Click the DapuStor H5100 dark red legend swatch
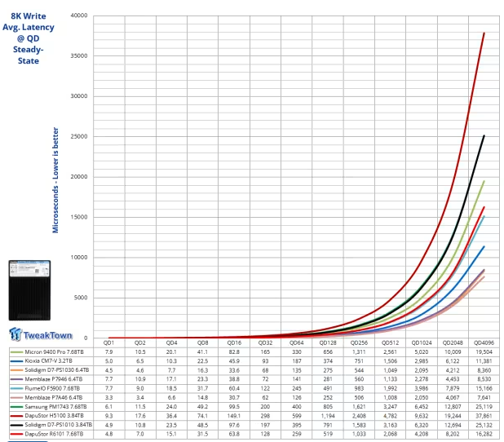Viewport: 504px width, 442px height. click(x=16, y=416)
